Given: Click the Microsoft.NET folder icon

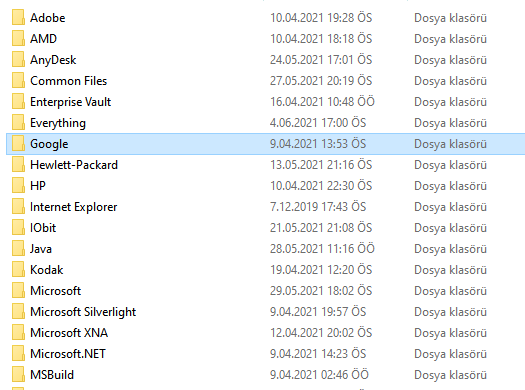Looking at the screenshot, I should (18, 354).
